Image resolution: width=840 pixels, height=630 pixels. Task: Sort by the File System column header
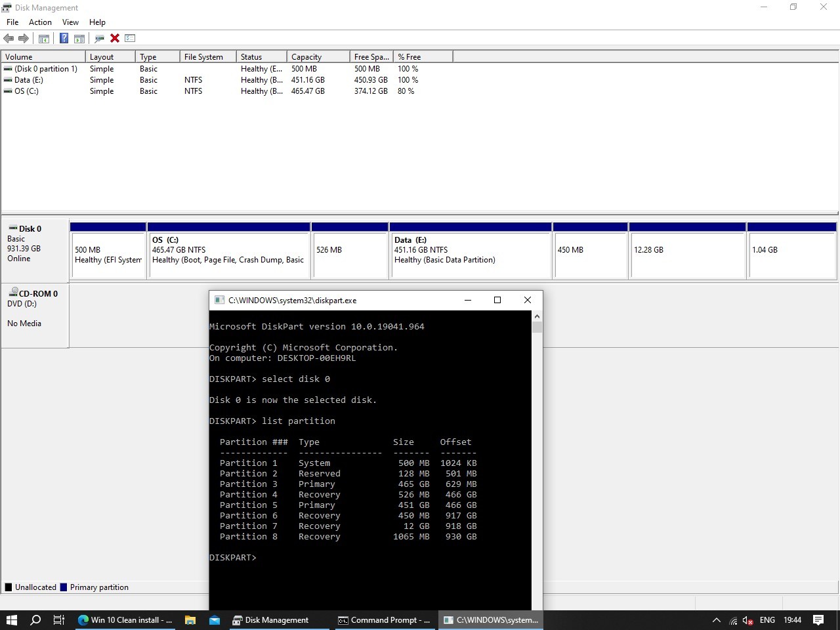point(208,57)
